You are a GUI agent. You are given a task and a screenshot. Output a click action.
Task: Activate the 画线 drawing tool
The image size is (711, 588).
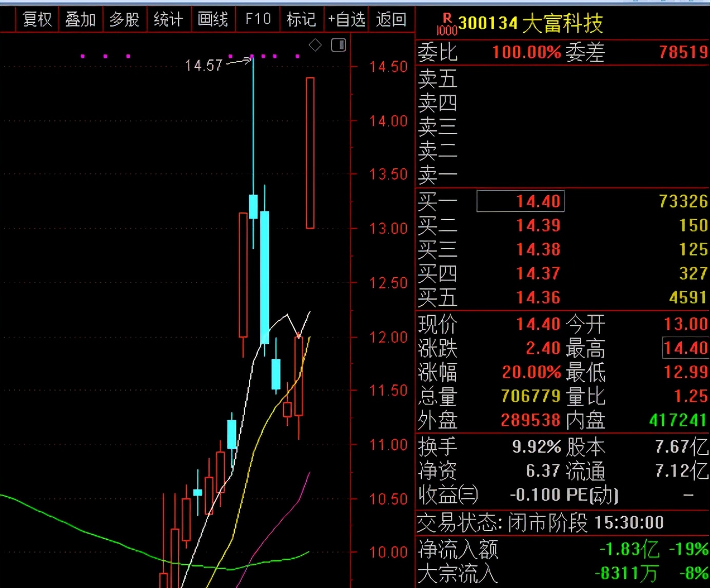(x=213, y=19)
